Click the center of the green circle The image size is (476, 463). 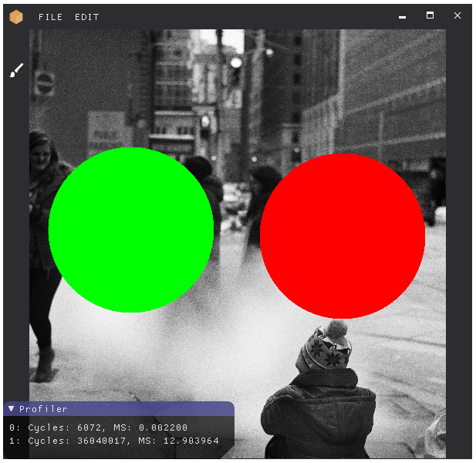[x=131, y=230]
